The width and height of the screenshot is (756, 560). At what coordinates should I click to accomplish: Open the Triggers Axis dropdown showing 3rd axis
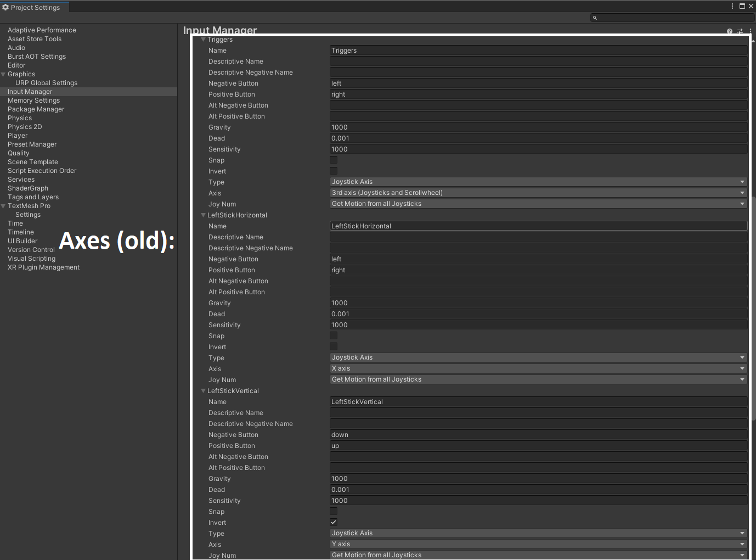(x=538, y=193)
